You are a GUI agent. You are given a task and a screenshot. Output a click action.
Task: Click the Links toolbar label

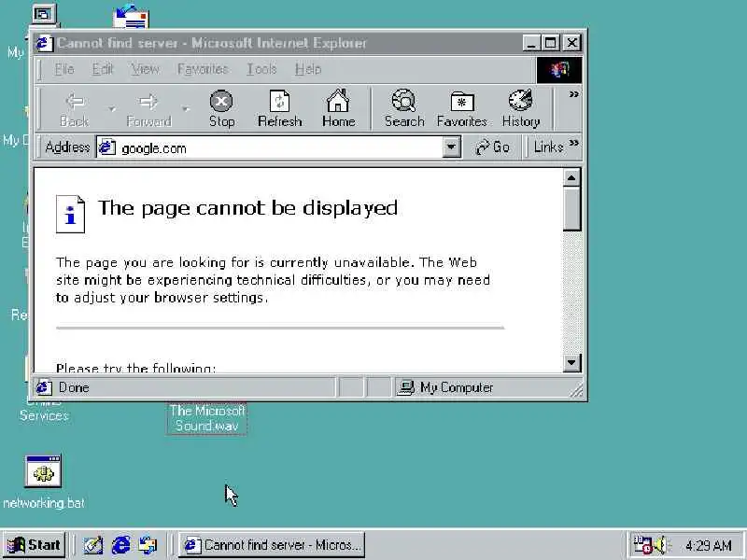click(548, 147)
